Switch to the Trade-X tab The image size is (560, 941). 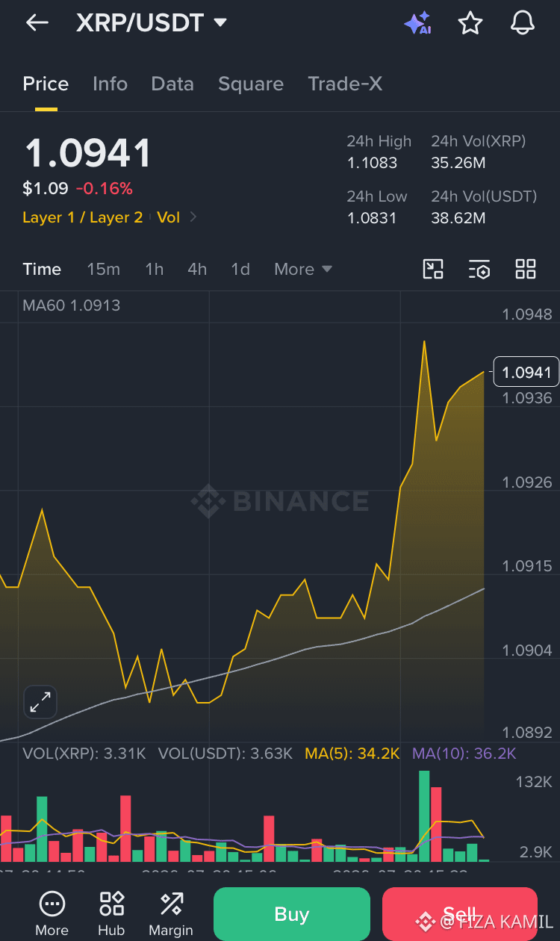point(345,84)
